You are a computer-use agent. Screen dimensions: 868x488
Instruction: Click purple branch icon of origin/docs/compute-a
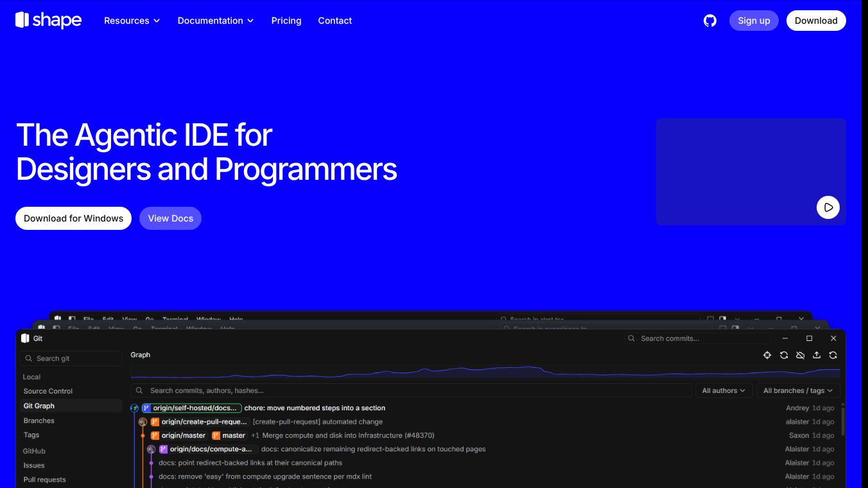pyautogui.click(x=163, y=449)
